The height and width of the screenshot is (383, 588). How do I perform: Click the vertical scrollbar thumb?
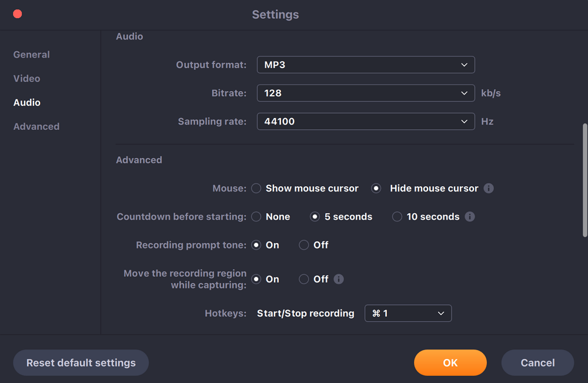point(584,179)
